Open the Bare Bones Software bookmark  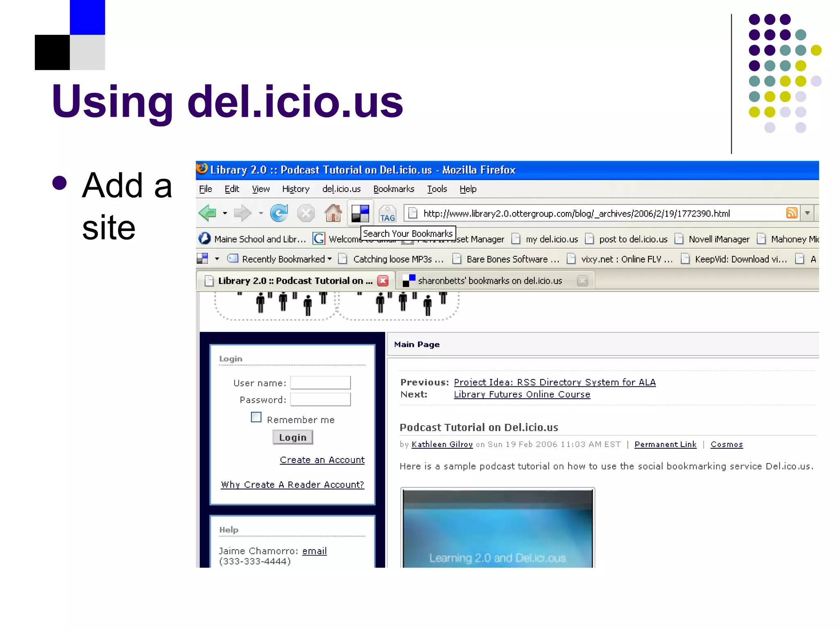(506, 259)
